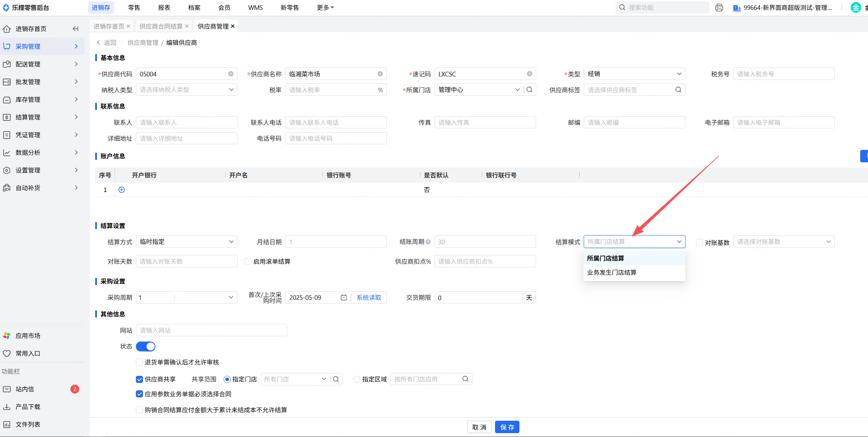Clear the 供应商代码 field with X icon
Screen dimensions: 868x437
(231, 74)
